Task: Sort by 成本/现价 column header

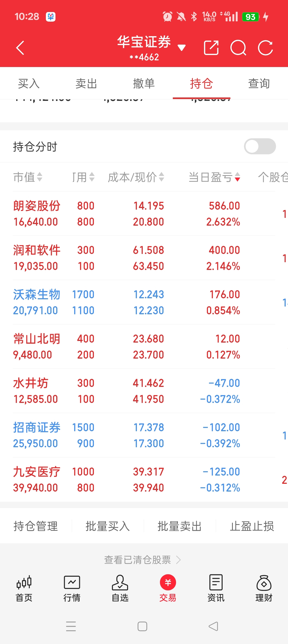Action: coord(136,177)
